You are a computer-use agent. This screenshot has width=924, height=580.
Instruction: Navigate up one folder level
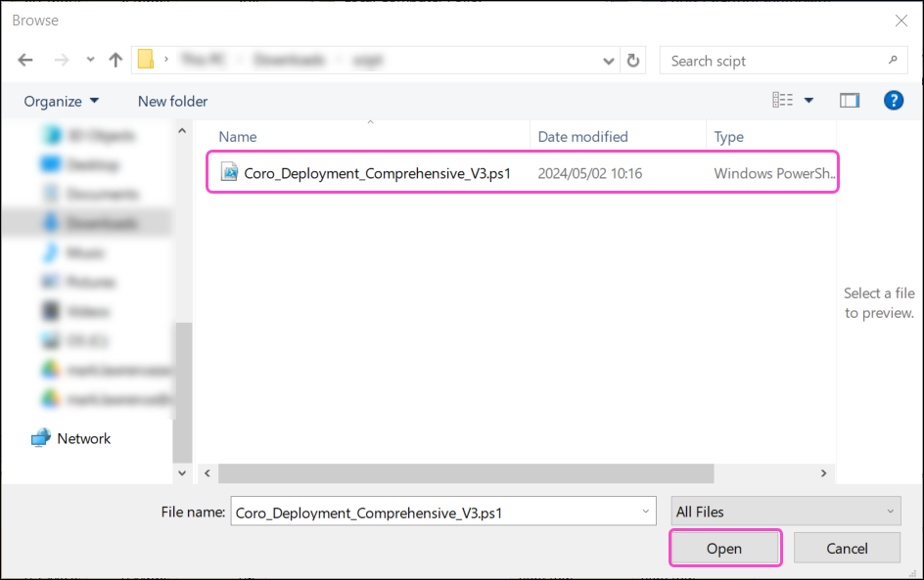(x=115, y=60)
